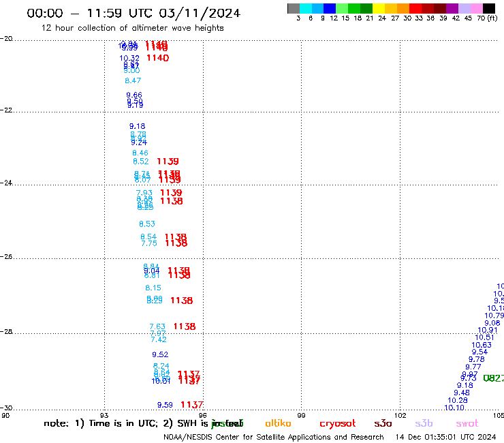The image size is (504, 443).
Task: Click the wave height value 8.52
Action: click(141, 161)
